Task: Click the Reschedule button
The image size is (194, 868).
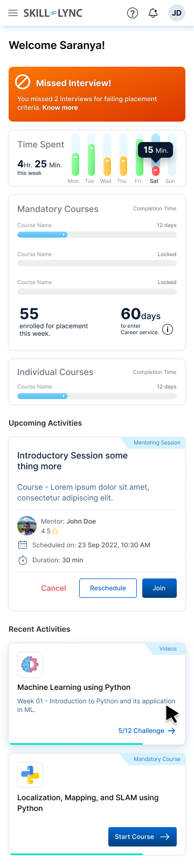Action: coord(108,588)
